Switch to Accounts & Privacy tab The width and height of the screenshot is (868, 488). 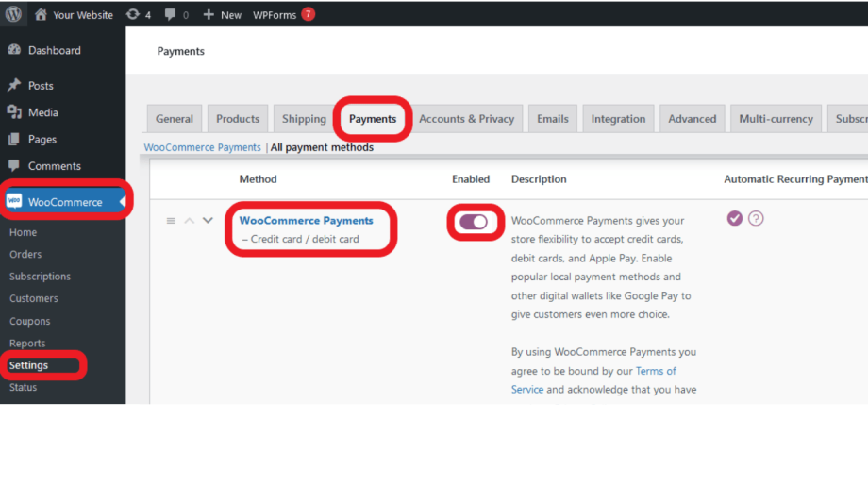pyautogui.click(x=467, y=119)
